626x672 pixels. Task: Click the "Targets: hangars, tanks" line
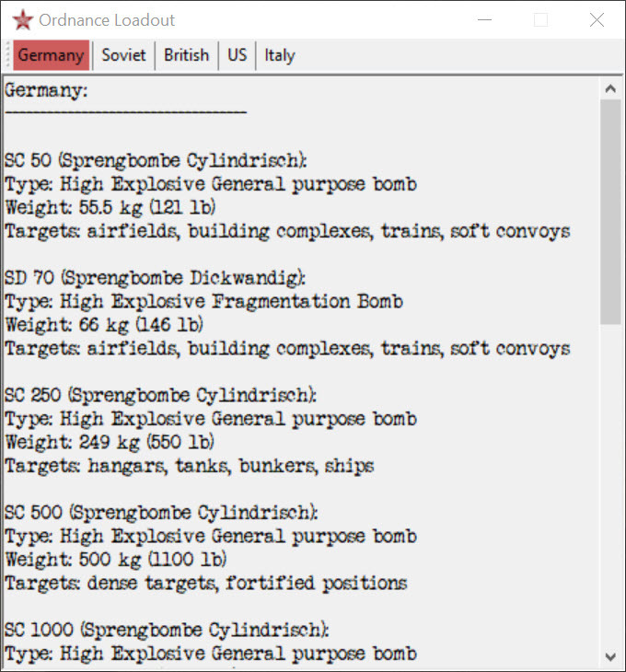[189, 466]
